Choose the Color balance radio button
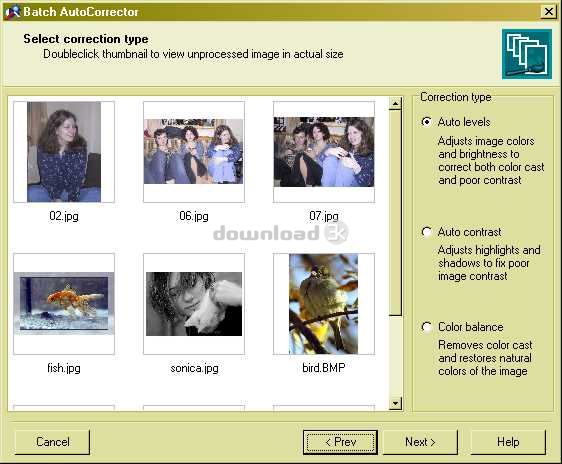 click(x=427, y=327)
